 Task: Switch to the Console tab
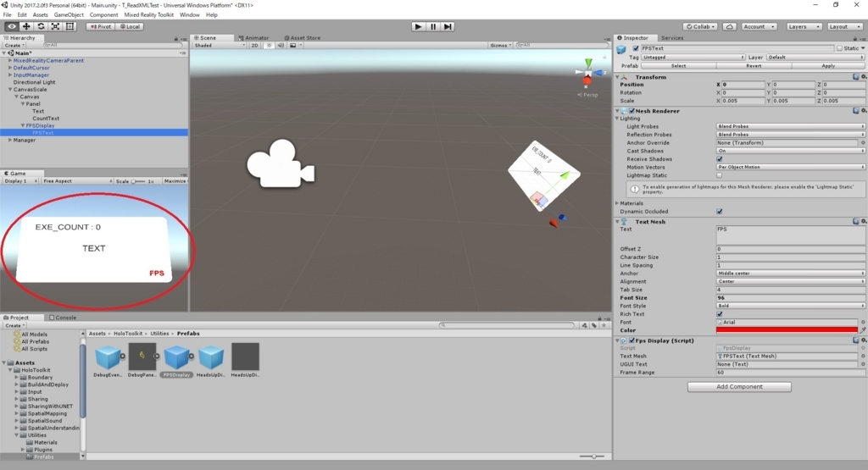(x=63, y=318)
